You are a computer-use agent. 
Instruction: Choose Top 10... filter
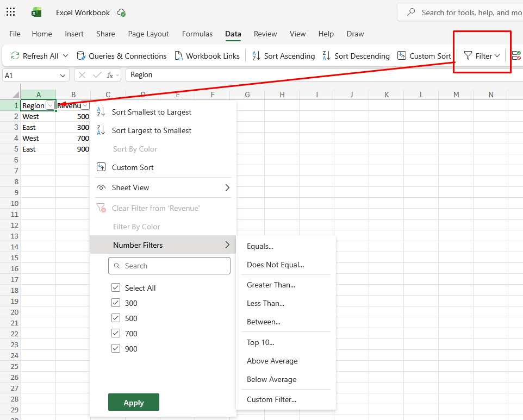(286, 342)
